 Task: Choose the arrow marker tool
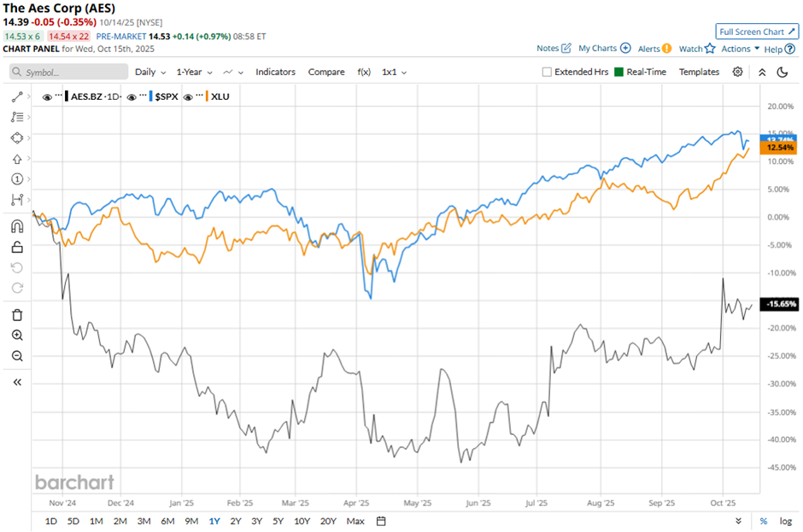pyautogui.click(x=17, y=159)
